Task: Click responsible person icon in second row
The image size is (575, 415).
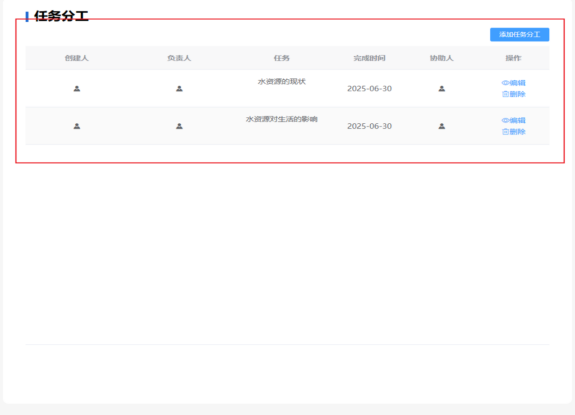Action: tap(179, 126)
